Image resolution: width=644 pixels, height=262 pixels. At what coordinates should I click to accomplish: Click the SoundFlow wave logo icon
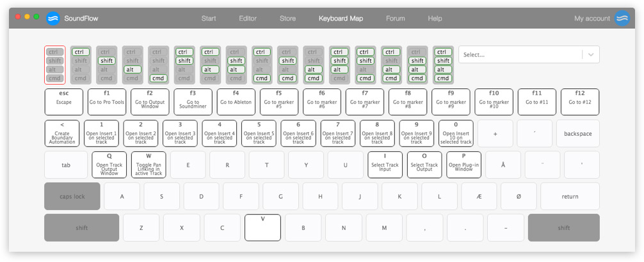click(x=53, y=19)
